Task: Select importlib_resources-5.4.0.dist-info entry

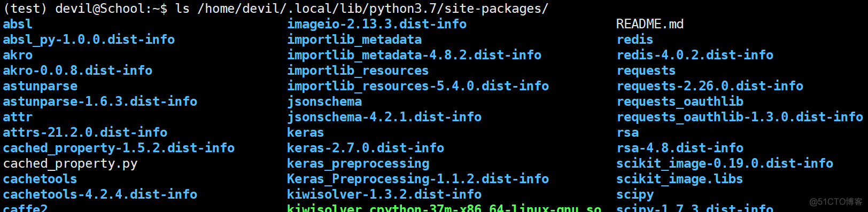Action: (418, 86)
